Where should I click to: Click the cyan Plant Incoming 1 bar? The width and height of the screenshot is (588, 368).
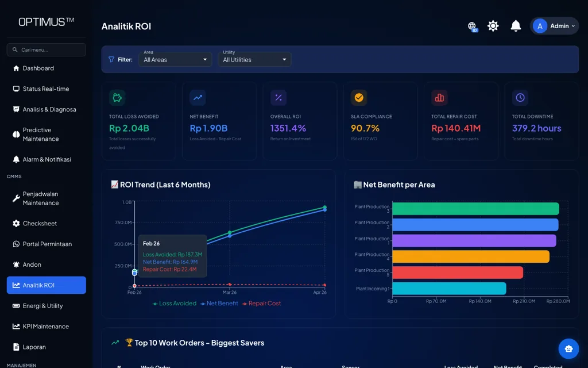coord(449,289)
